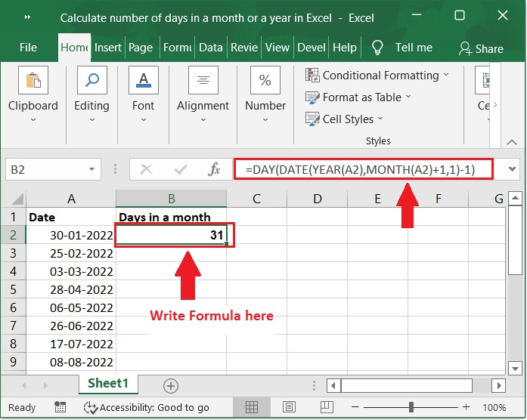This screenshot has height=420, width=527.
Task: Open the Name Box dropdown arrow
Action: click(92, 170)
